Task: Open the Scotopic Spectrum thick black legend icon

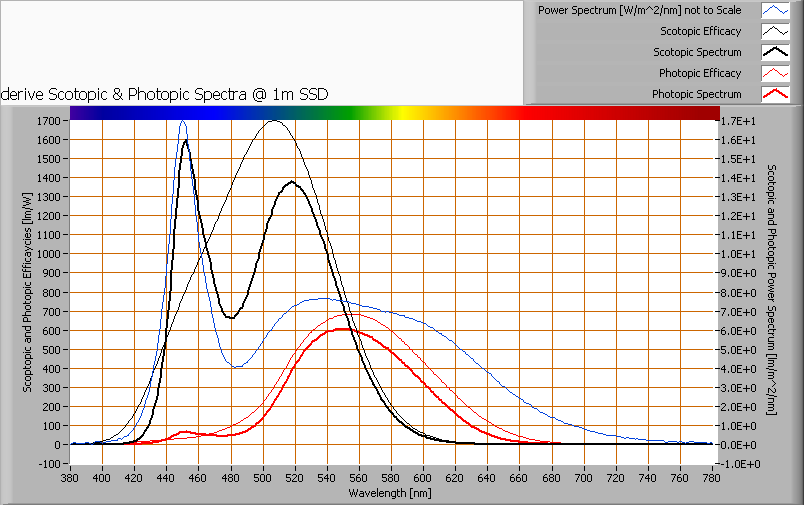Action: (776, 52)
